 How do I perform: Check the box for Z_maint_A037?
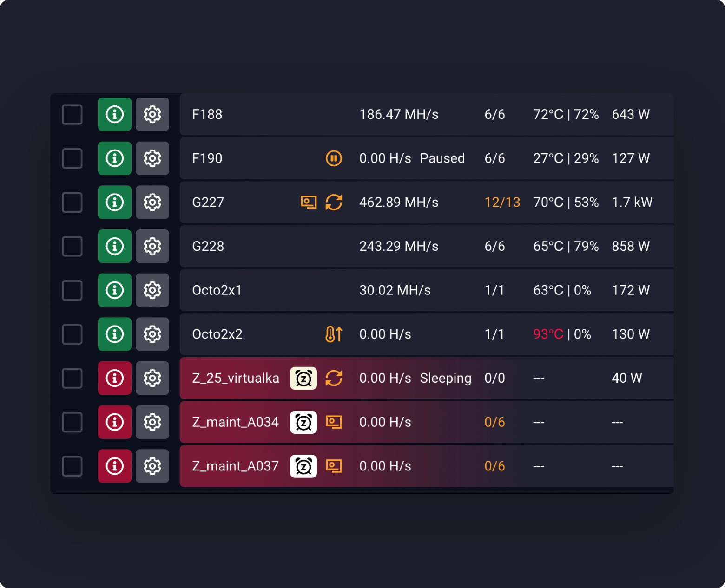pyautogui.click(x=72, y=466)
